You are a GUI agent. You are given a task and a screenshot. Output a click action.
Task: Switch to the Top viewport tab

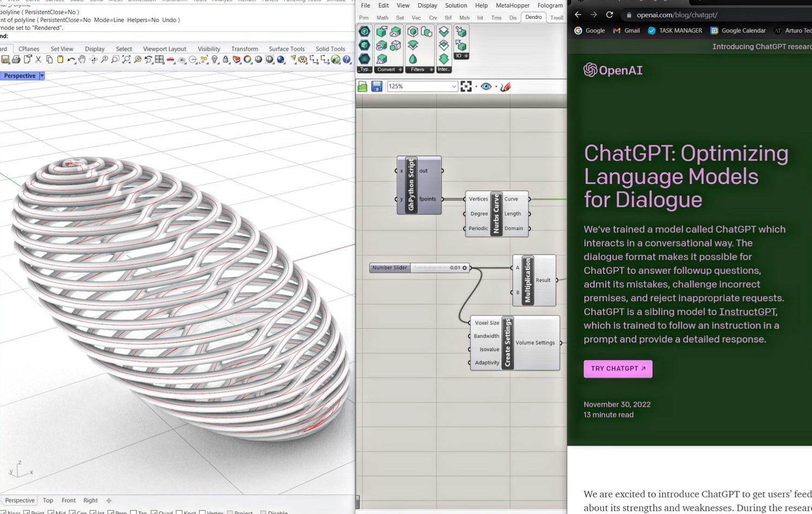(x=48, y=500)
